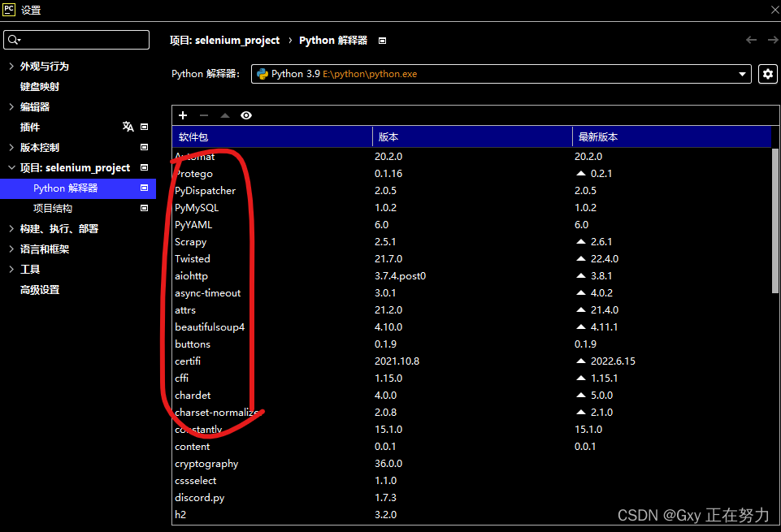
Task: Select the Twisted package row
Action: pyautogui.click(x=471, y=259)
